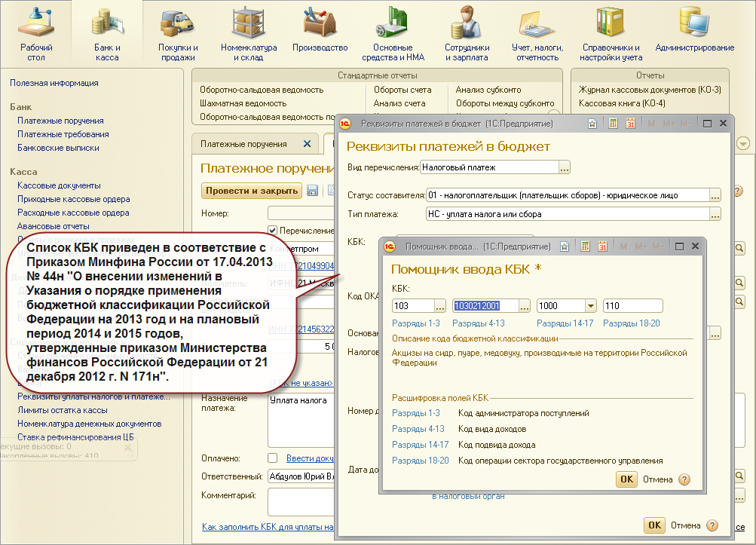Click Провести и закрыть button

[x=252, y=191]
